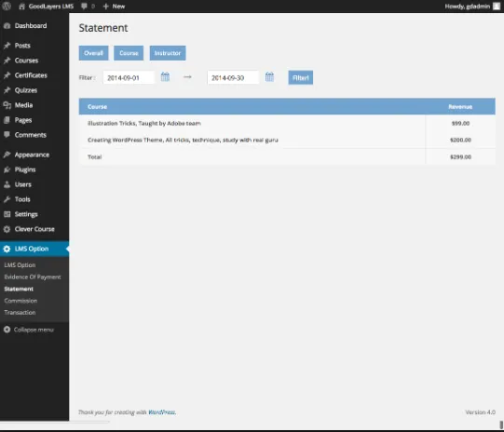This screenshot has height=432, width=504.
Task: Switch to the Overall statement view
Action: (x=93, y=53)
